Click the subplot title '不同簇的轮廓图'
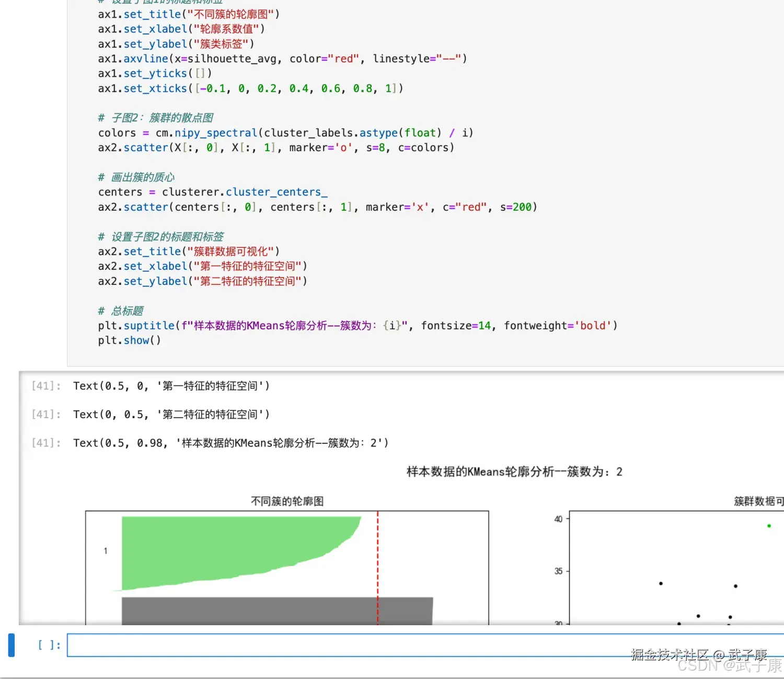The image size is (784, 679). coord(287,501)
